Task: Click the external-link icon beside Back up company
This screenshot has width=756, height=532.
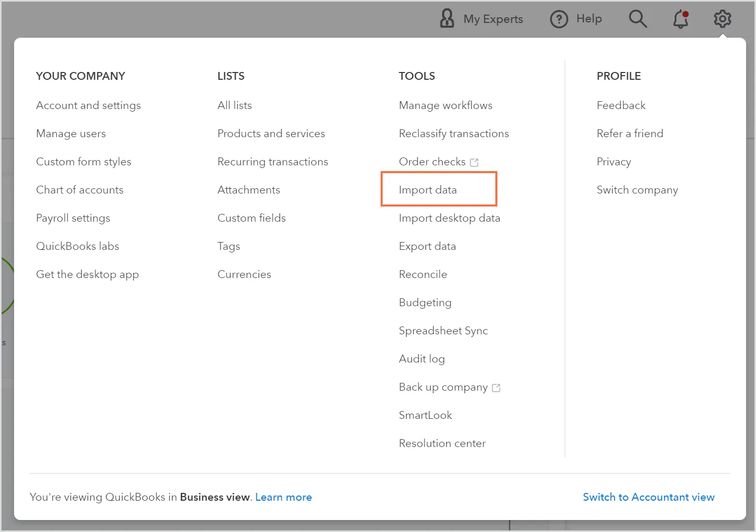Action: pyautogui.click(x=496, y=388)
